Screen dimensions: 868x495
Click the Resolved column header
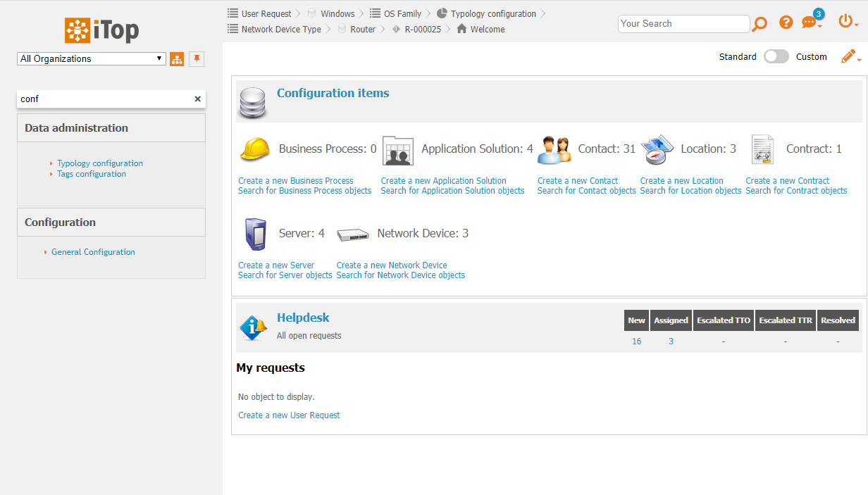(x=838, y=320)
